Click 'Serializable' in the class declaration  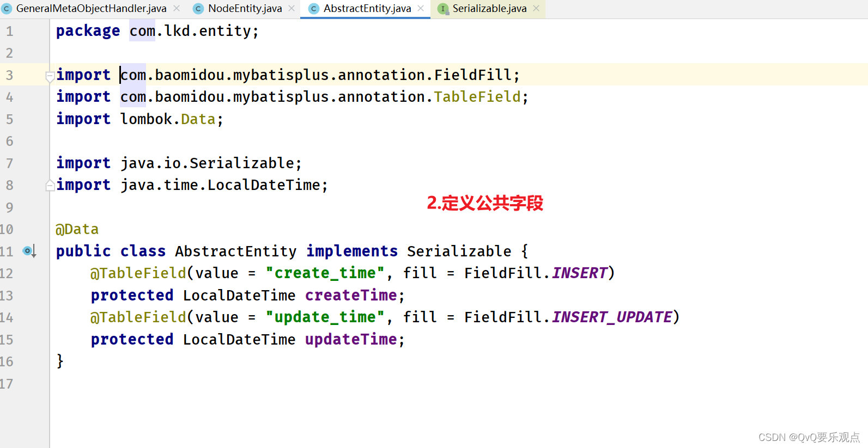point(459,251)
